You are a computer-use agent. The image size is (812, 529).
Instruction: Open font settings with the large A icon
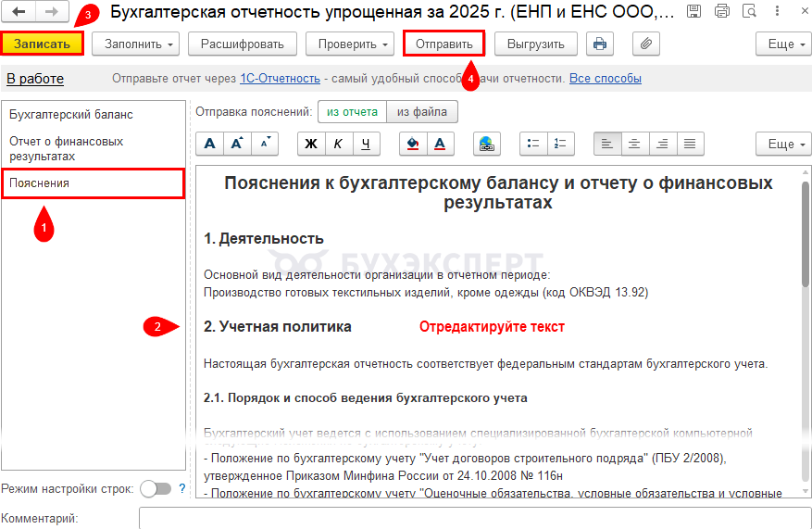point(210,144)
